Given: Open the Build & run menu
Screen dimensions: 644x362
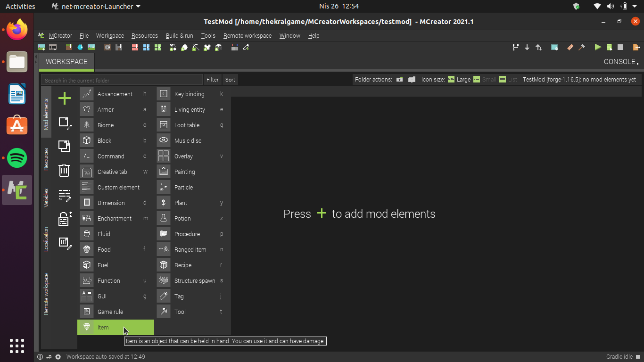Looking at the screenshot, I should click(x=180, y=36).
